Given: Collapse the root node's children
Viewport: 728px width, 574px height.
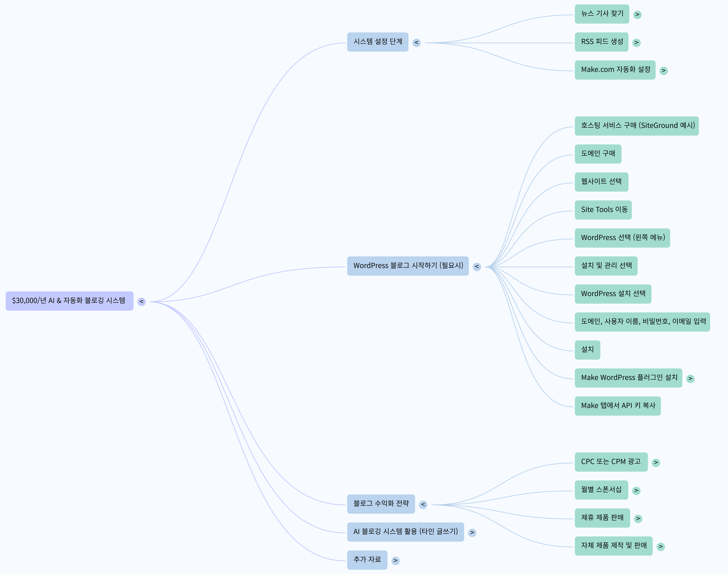Looking at the screenshot, I should click(x=142, y=302).
